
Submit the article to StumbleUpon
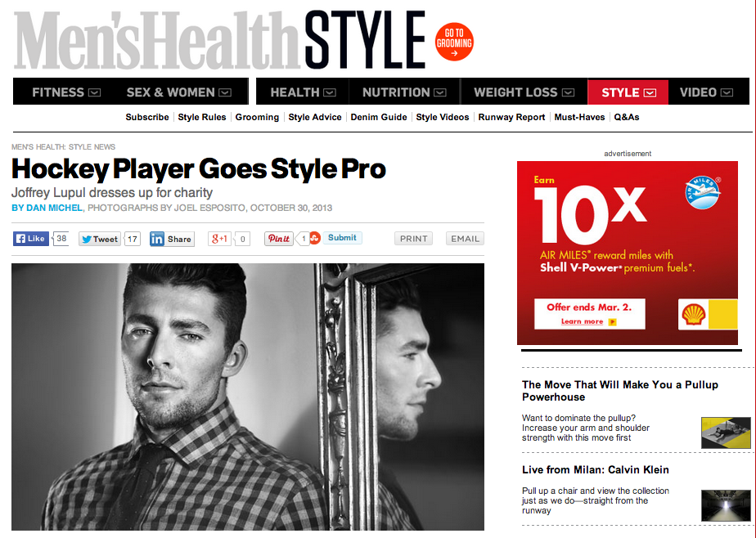click(x=342, y=238)
